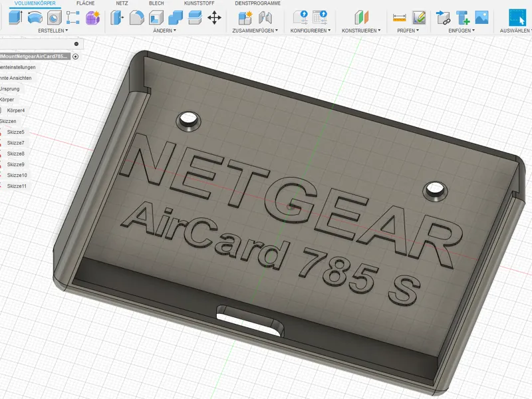Select Skizze11 in the browser
532x399 pixels.
(17, 186)
